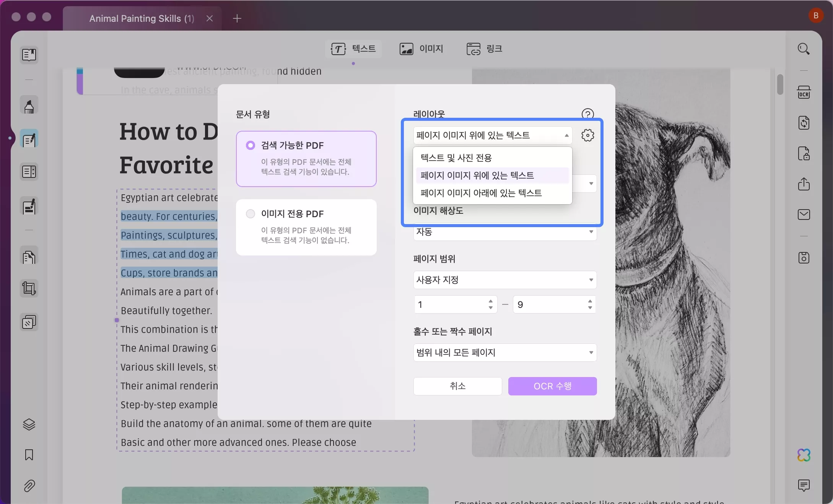Send the file by email icon
833x504 pixels.
(804, 215)
